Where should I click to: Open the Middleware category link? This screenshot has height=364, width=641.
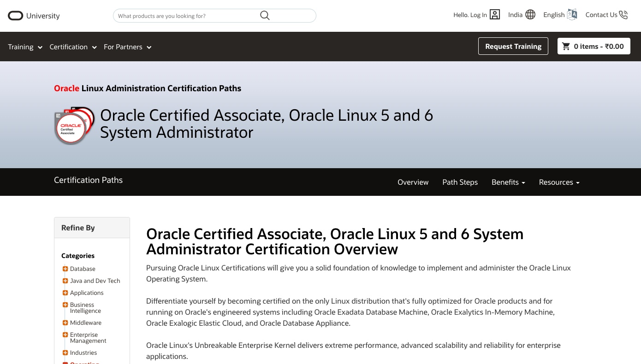(x=86, y=323)
